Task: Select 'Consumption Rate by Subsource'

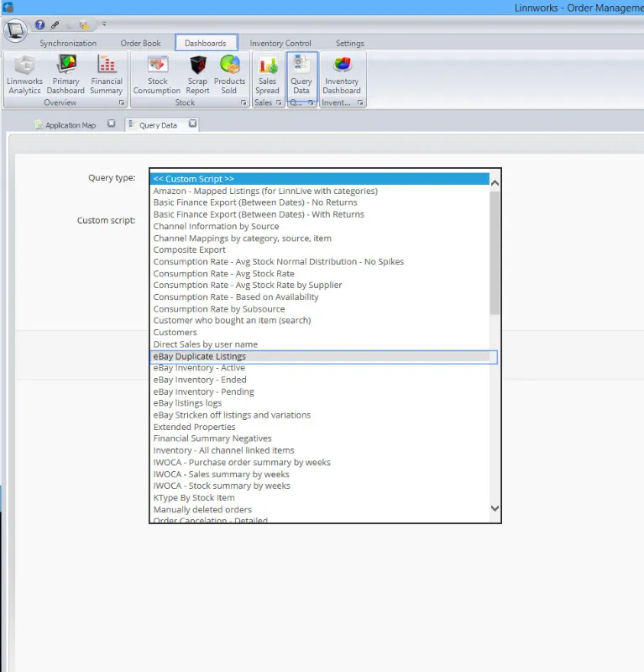Action: tap(320, 309)
